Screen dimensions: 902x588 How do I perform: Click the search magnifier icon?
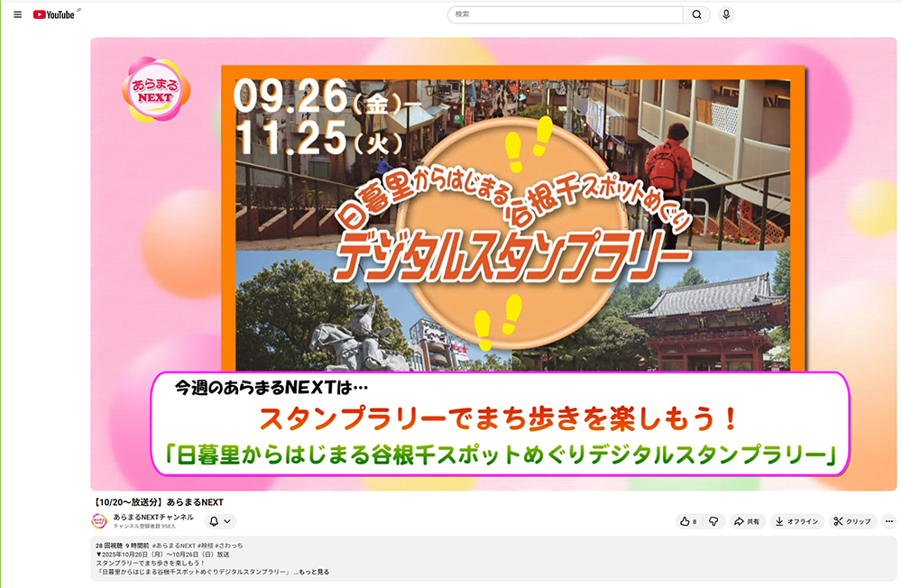pos(696,14)
